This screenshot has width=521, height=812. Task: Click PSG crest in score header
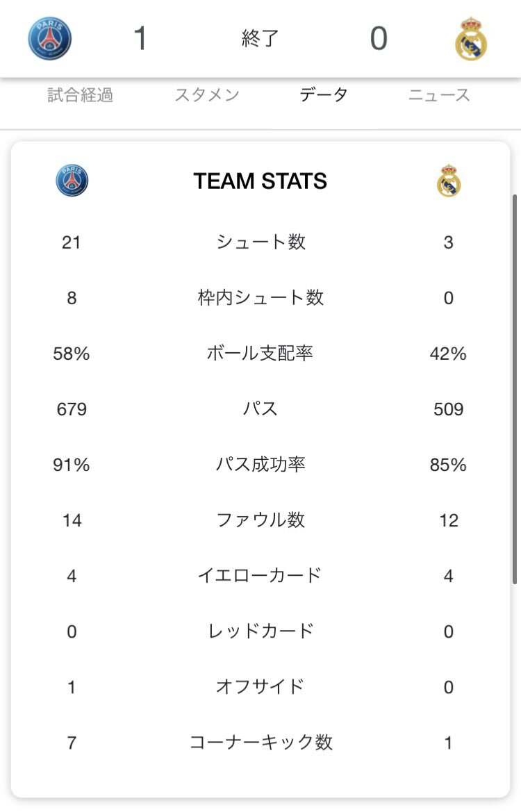pos(50,38)
